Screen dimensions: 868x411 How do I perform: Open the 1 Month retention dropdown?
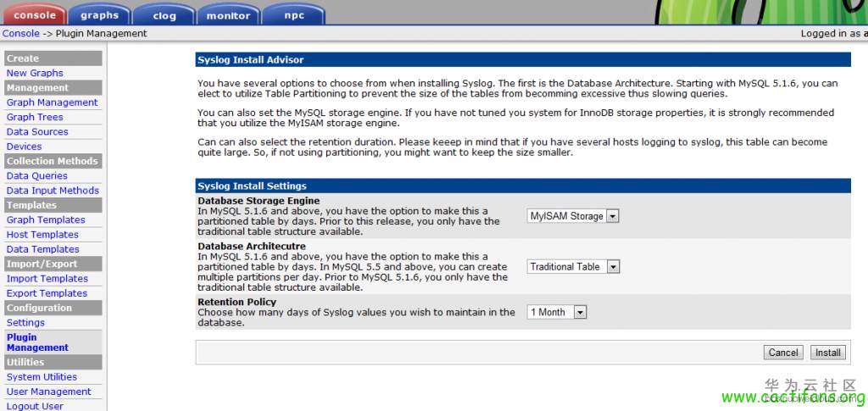coord(556,313)
